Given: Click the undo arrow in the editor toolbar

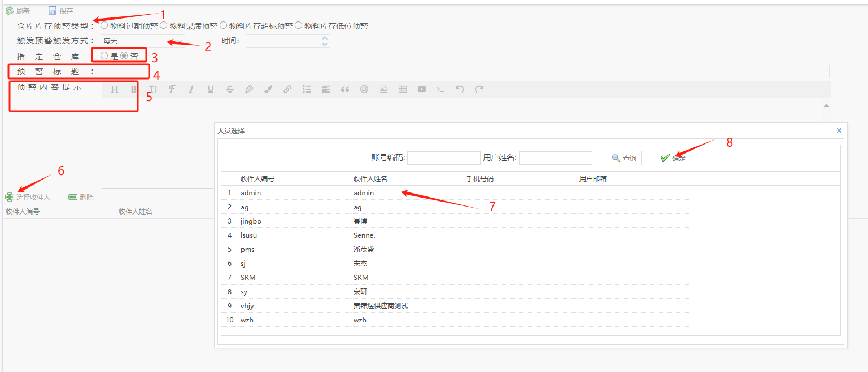Looking at the screenshot, I should pos(460,89).
